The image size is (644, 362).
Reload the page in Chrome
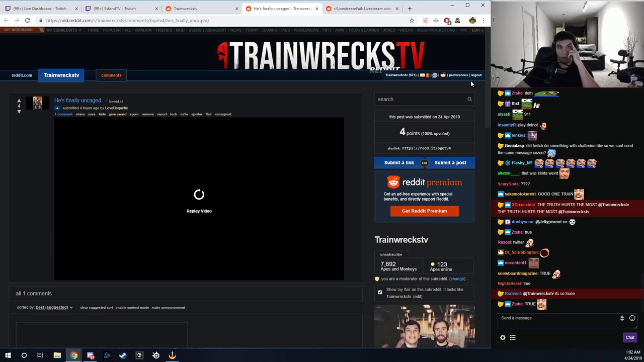[28, 21]
